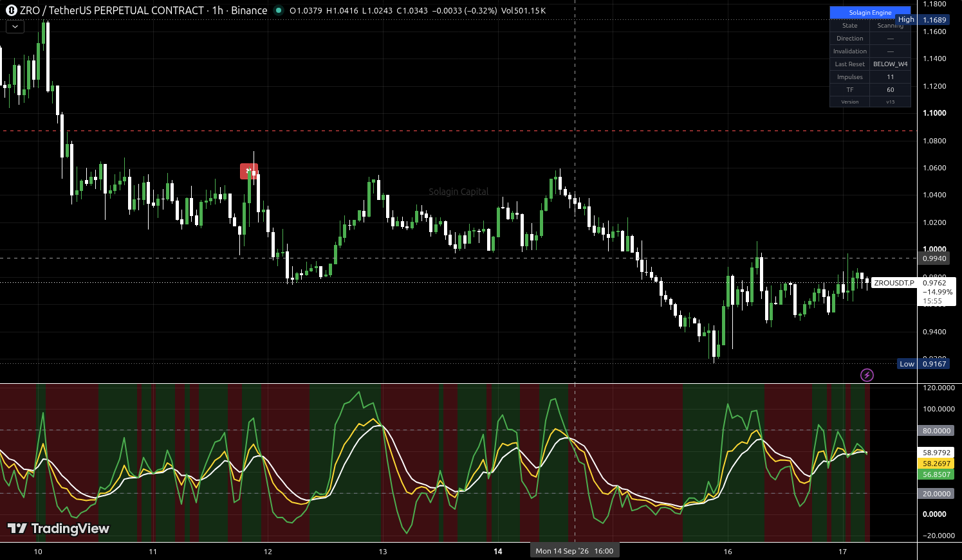The height and width of the screenshot is (560, 962).
Task: Click the Last Reset row label
Action: pyautogui.click(x=849, y=64)
